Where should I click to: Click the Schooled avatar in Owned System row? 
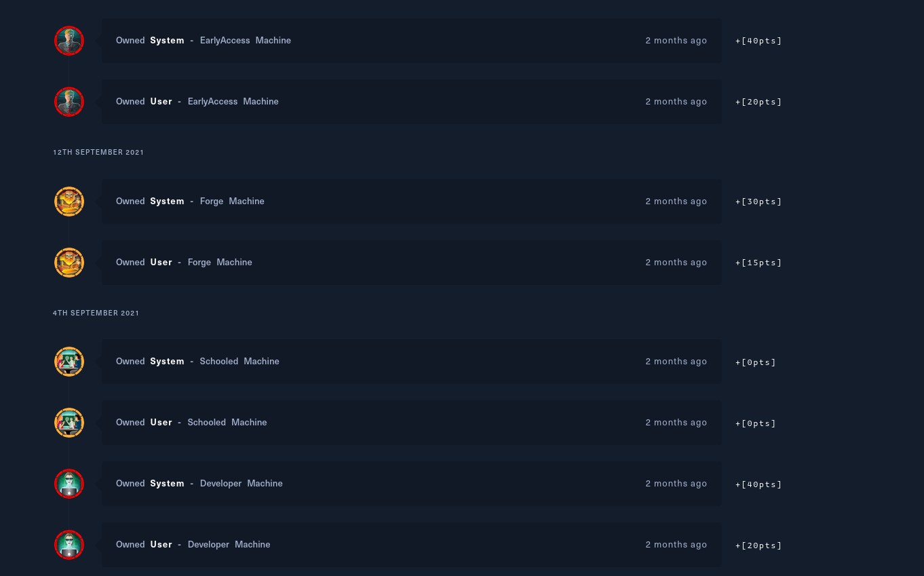click(69, 362)
